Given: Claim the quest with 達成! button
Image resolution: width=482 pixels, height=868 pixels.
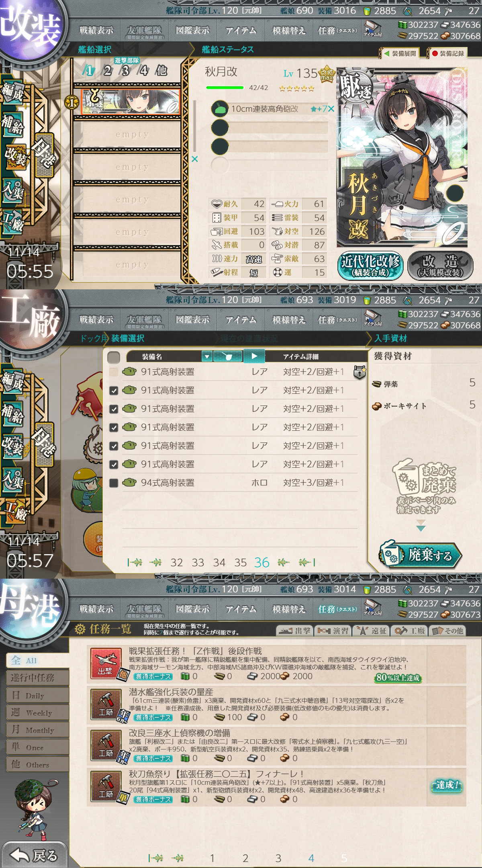Looking at the screenshot, I should click(x=447, y=785).
